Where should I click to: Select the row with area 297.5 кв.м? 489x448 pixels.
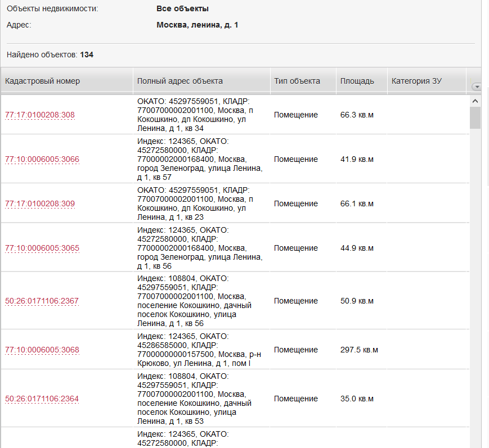(x=359, y=350)
